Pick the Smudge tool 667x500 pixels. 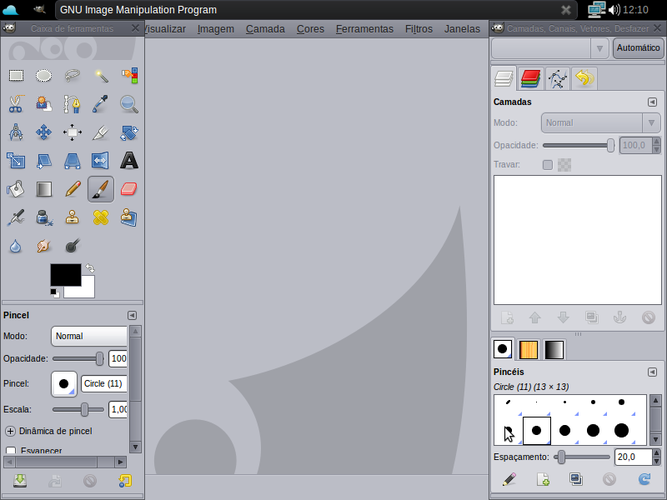click(44, 246)
